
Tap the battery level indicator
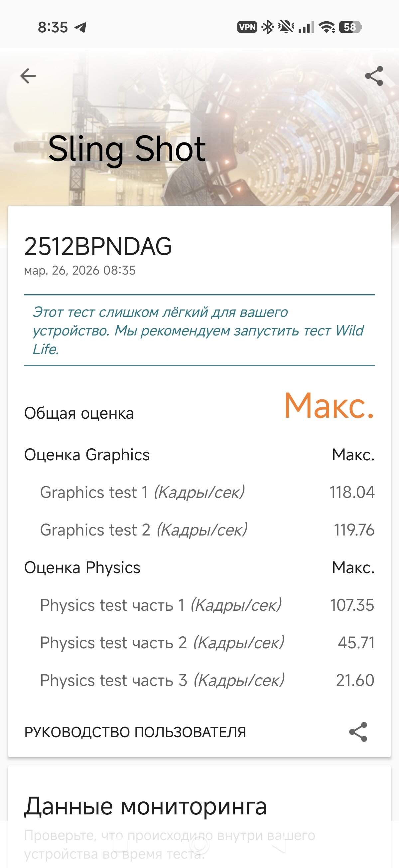coord(350,27)
